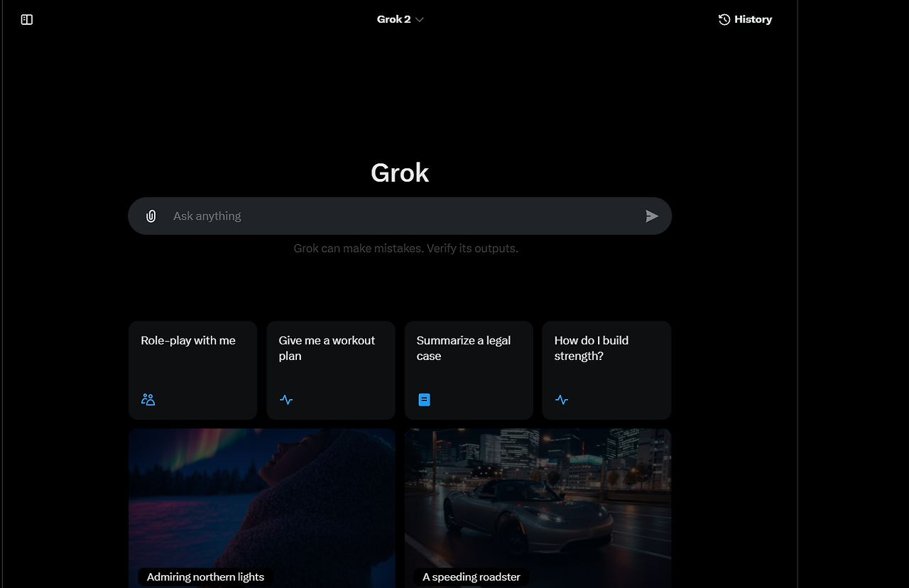Toggle the sidebar panel icon

(27, 20)
